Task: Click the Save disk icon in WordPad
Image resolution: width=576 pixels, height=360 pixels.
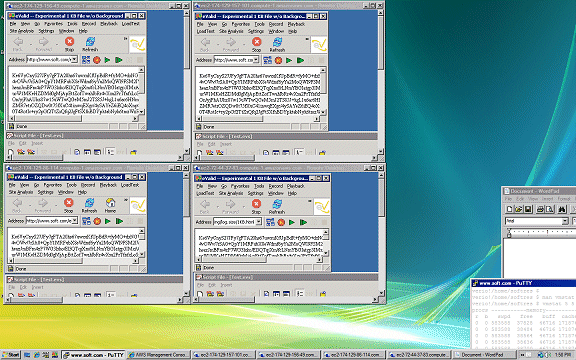Action: (528, 209)
